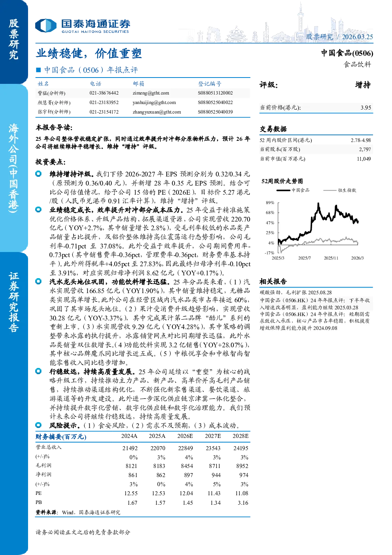Click the source note '资料来源: Wind, 国泰海通证券研究'
The image size is (392, 555).
(x=78, y=513)
